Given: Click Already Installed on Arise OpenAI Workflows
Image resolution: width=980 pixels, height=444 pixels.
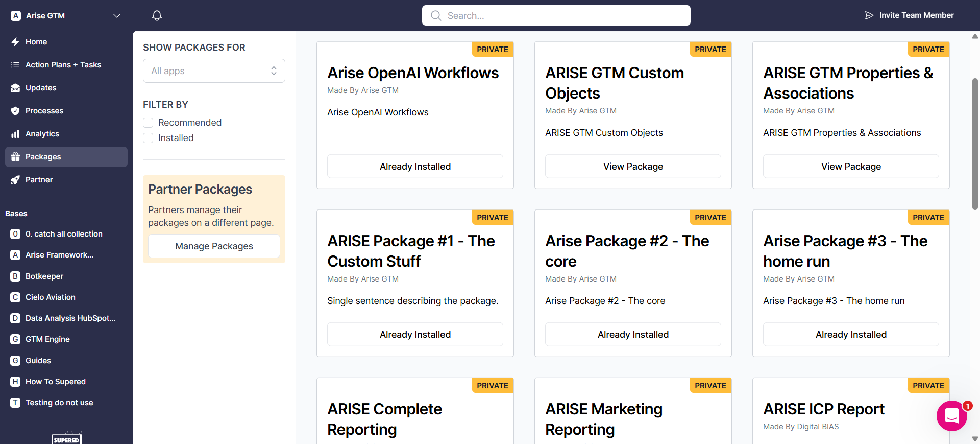Looking at the screenshot, I should tap(415, 167).
